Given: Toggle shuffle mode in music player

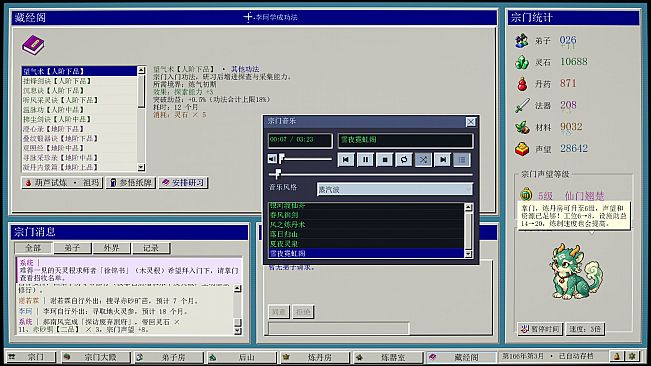Looking at the screenshot, I should point(423,160).
